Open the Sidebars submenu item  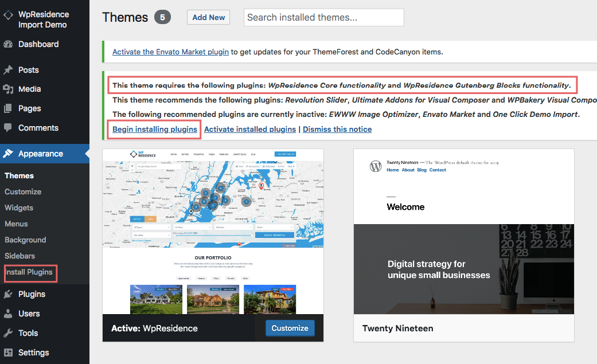click(x=20, y=256)
